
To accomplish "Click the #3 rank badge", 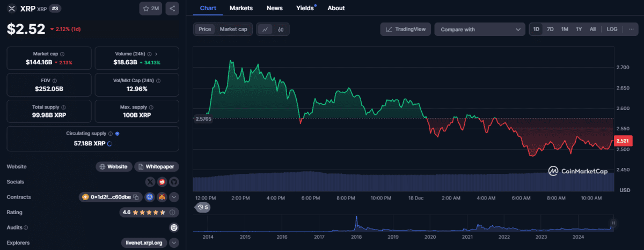I will 55,9.
